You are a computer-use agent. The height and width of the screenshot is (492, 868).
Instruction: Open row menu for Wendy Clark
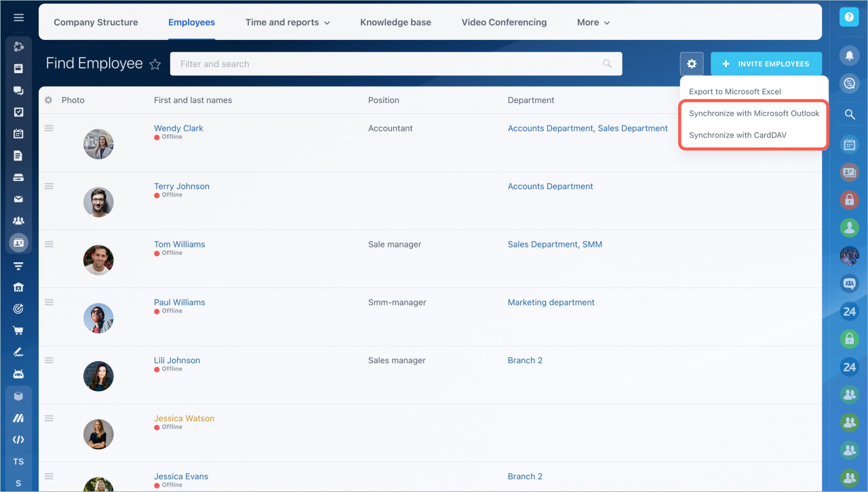coord(49,128)
